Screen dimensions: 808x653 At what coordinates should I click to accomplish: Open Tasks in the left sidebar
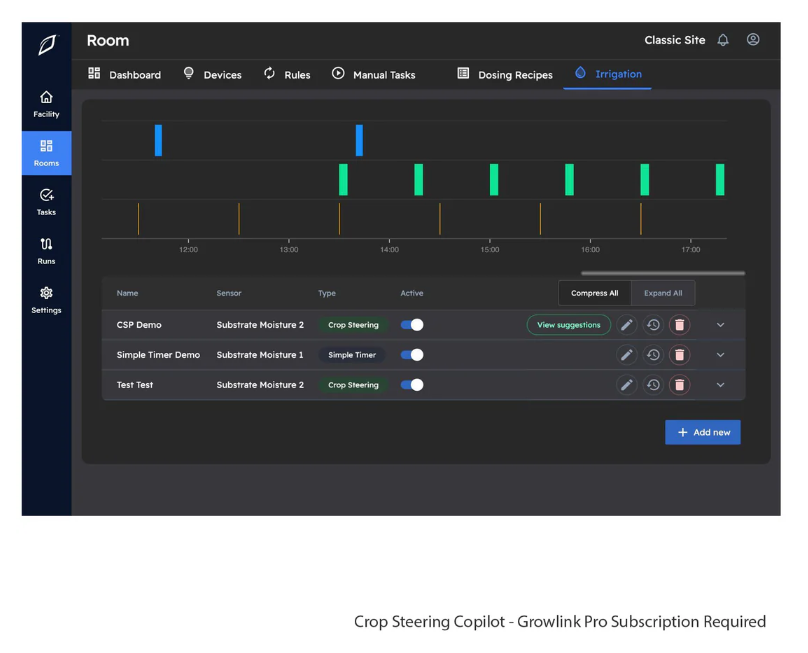click(x=46, y=202)
